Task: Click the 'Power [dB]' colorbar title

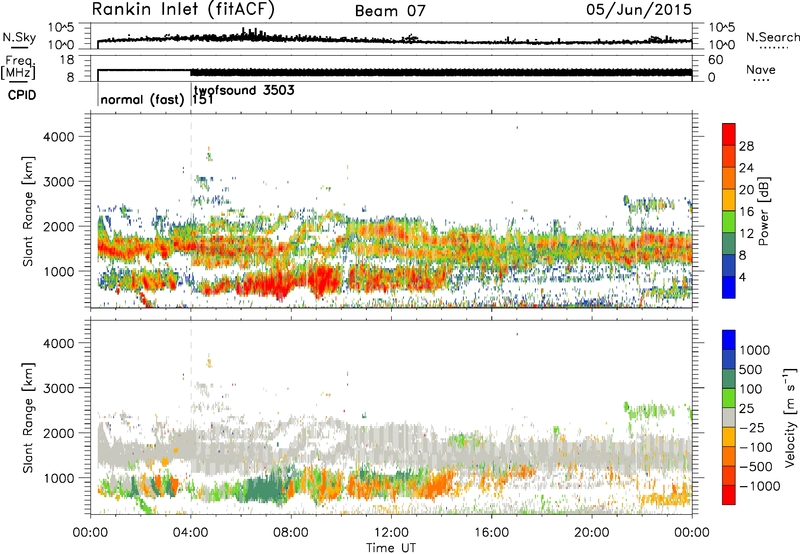Action: [x=763, y=211]
